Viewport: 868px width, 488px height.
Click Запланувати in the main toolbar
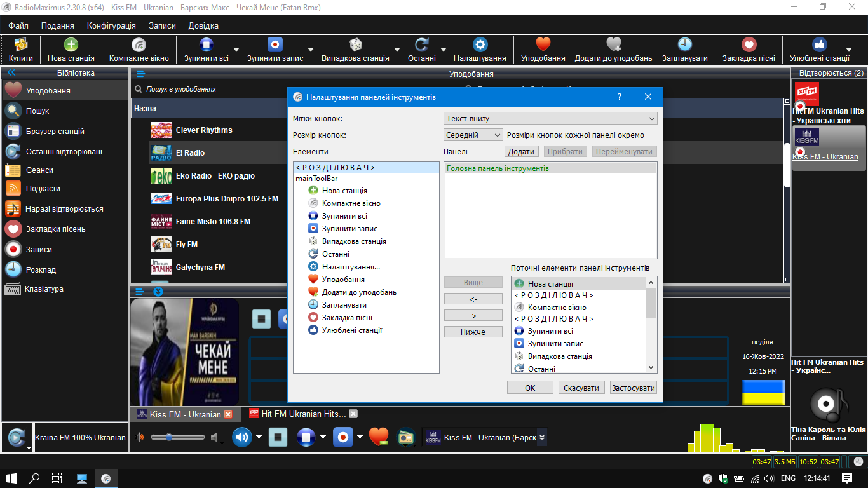[685, 50]
